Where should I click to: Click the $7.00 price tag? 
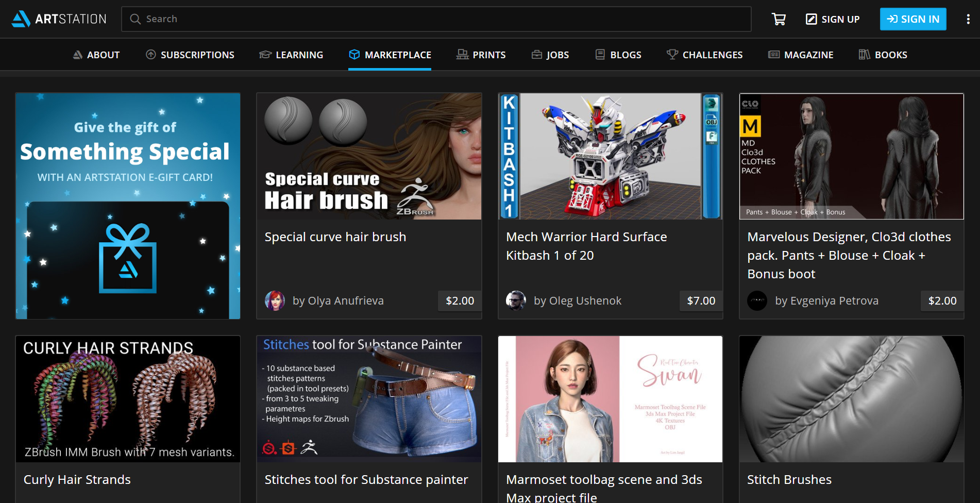[x=701, y=300]
